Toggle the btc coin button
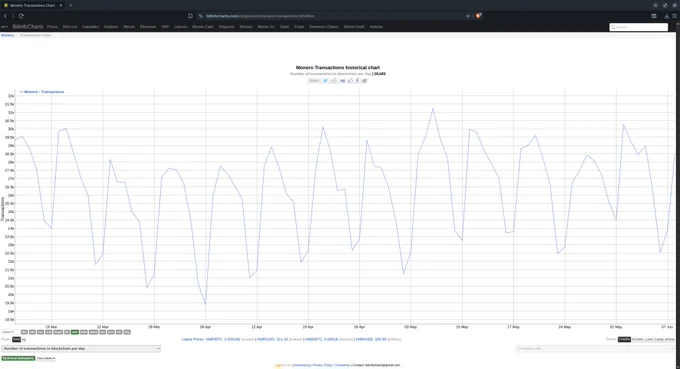680x369 pixels. pyautogui.click(x=24, y=332)
